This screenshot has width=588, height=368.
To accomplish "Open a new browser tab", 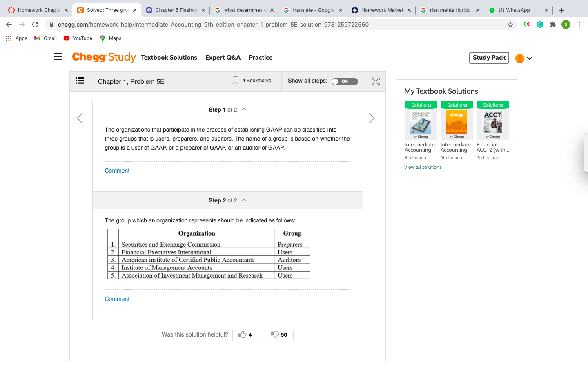I will tap(562, 10).
